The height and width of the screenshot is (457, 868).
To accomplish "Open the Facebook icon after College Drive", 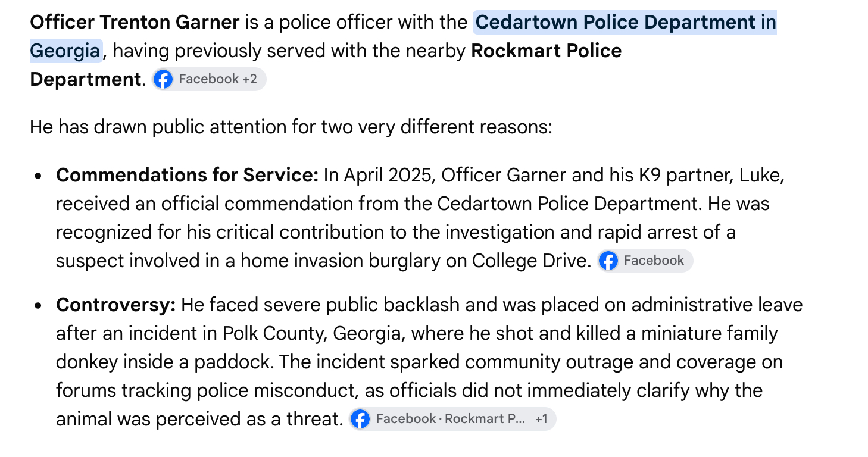I will (608, 261).
